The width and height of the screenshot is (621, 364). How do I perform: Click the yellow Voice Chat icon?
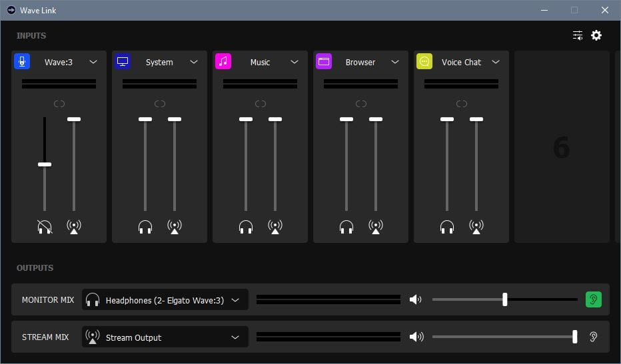(424, 61)
